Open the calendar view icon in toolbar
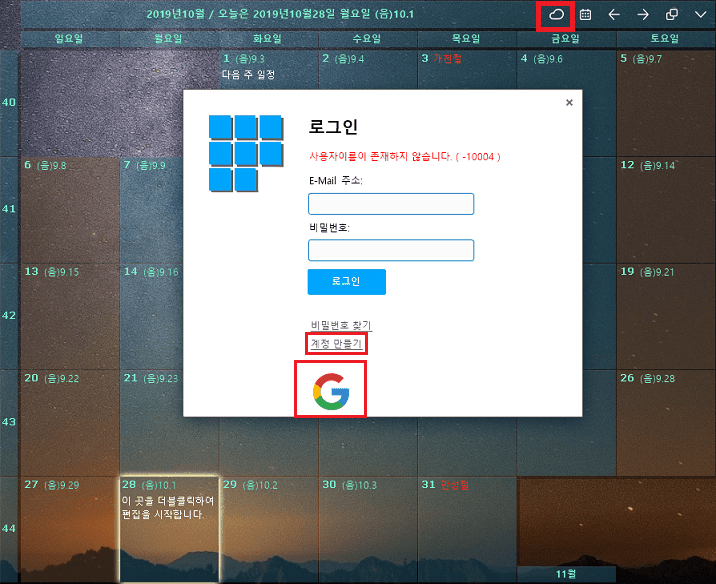 click(x=585, y=15)
